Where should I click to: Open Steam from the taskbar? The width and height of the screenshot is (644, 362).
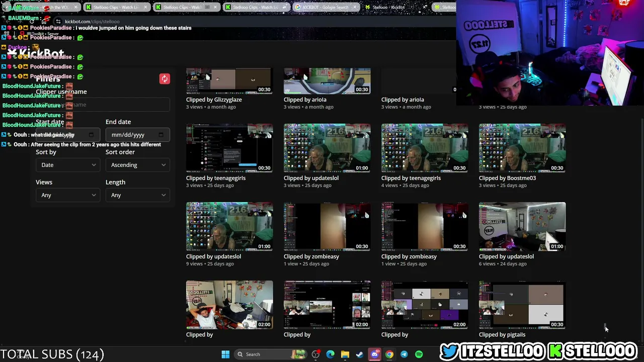tap(360, 354)
